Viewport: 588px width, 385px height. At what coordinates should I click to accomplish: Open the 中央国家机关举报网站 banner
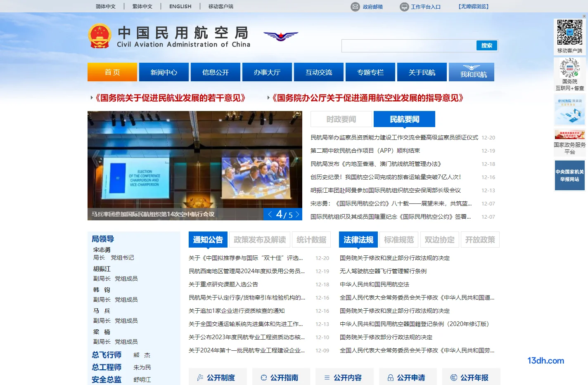click(569, 175)
